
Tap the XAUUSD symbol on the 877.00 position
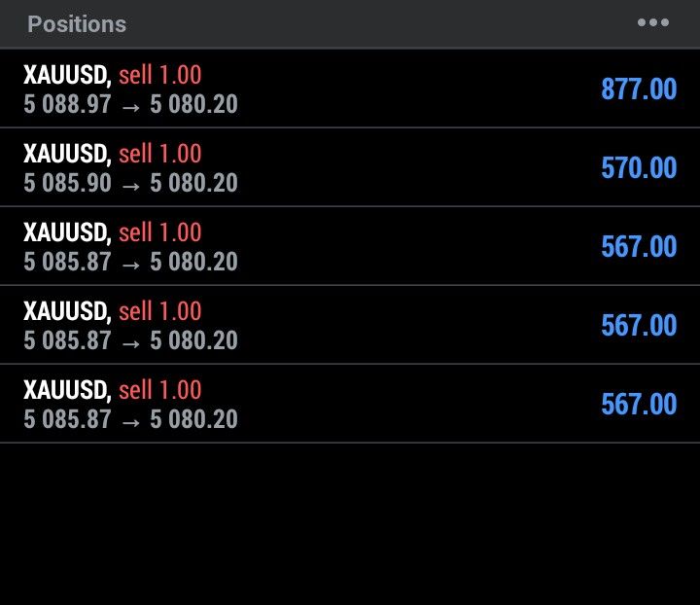click(66, 75)
